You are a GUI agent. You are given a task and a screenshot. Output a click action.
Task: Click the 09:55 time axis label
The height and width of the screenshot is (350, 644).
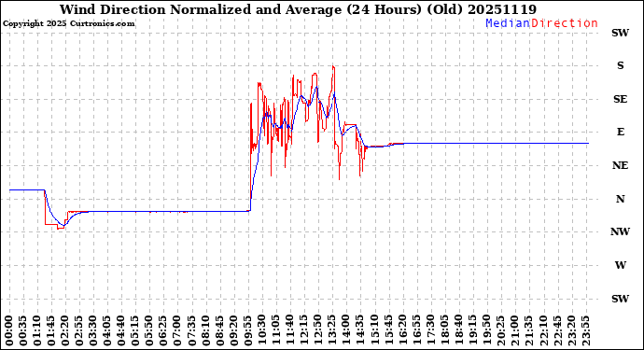pyautogui.click(x=247, y=331)
